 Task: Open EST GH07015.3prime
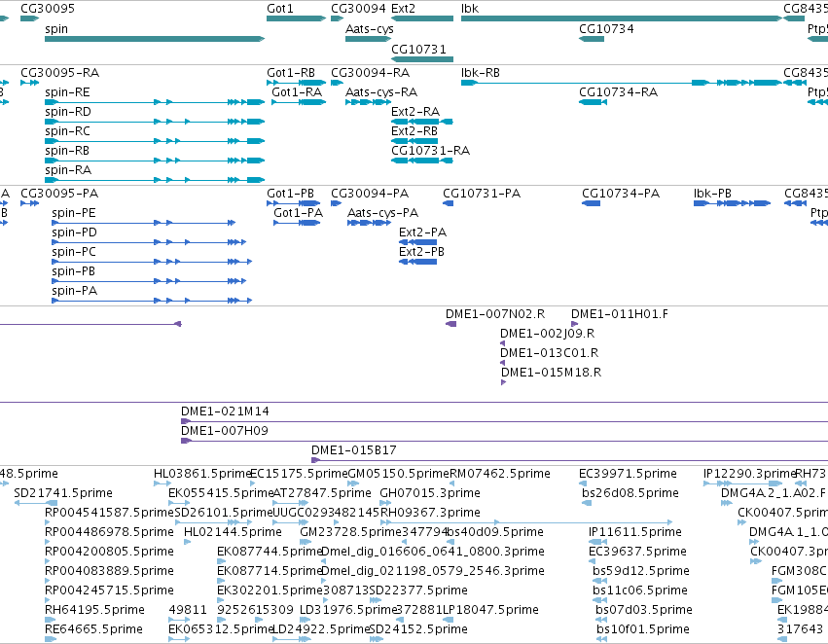pyautogui.click(x=385, y=503)
